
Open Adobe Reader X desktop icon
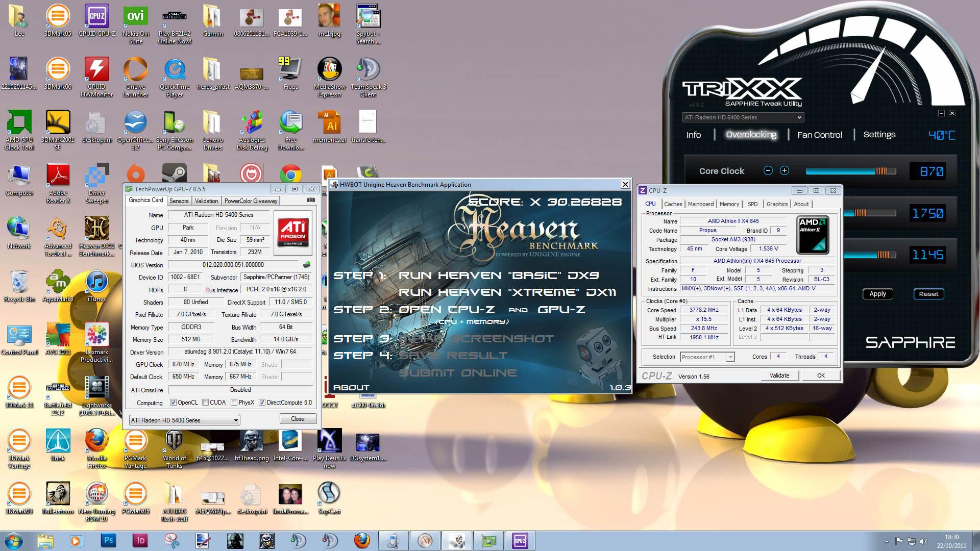click(x=58, y=183)
